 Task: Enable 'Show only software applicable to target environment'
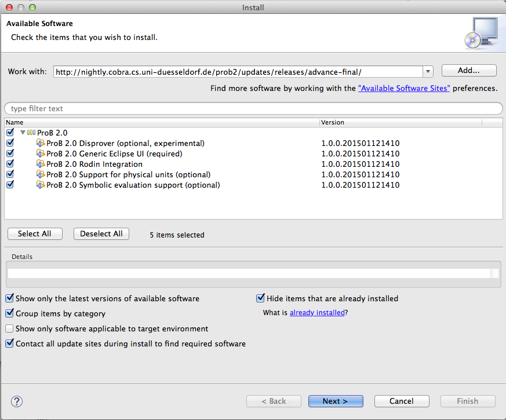[10, 328]
